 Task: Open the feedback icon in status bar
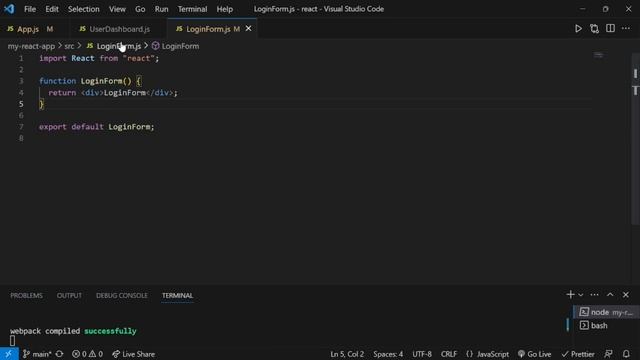608,354
